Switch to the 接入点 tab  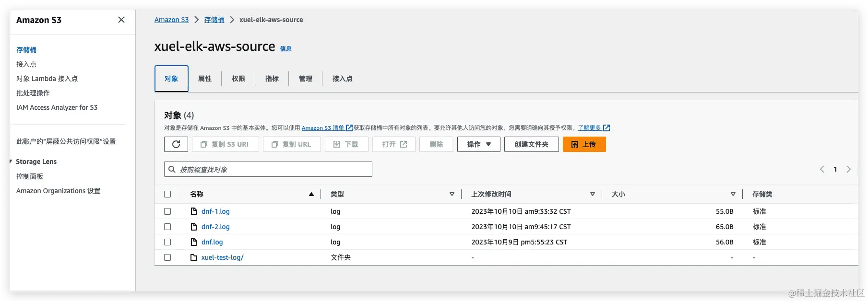pyautogui.click(x=343, y=79)
